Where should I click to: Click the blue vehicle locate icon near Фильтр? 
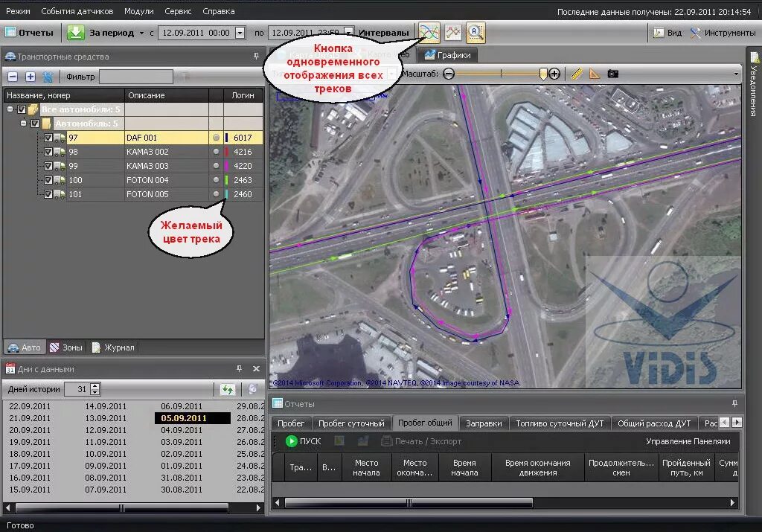tap(48, 77)
